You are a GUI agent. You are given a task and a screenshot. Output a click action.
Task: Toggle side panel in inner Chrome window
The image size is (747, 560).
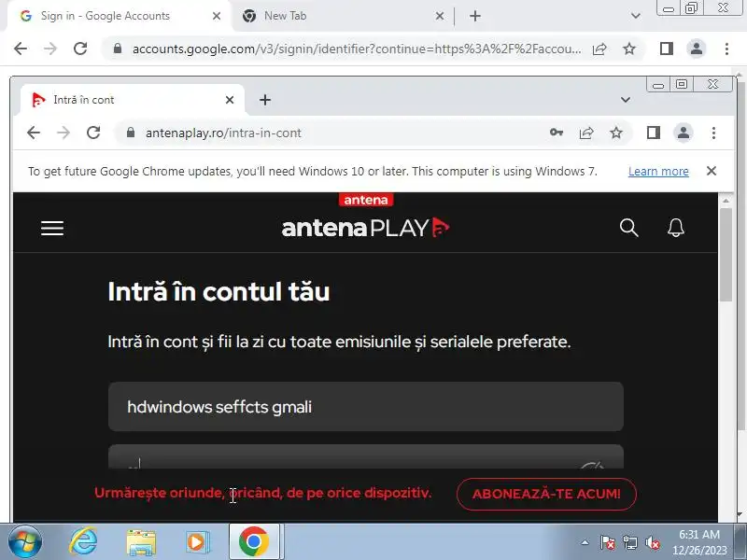tap(653, 133)
